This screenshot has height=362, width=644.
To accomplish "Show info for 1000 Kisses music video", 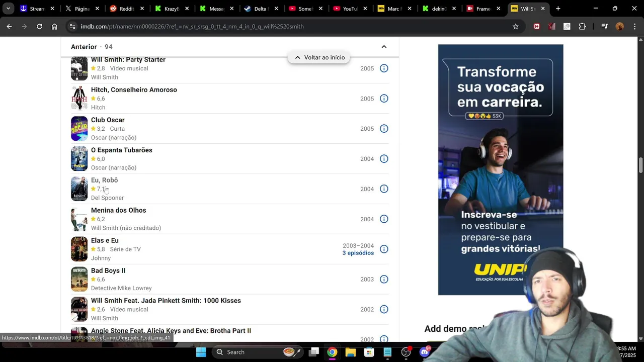I will [x=384, y=310].
